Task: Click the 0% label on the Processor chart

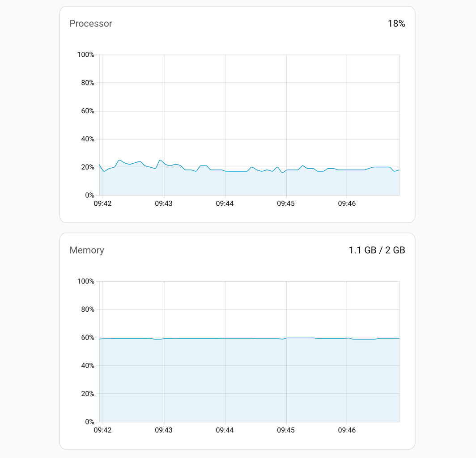Action: click(89, 195)
